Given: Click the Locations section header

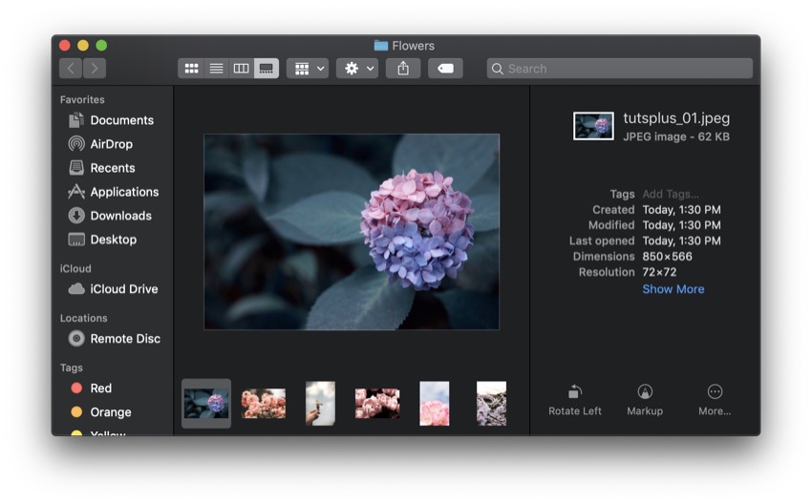Looking at the screenshot, I should tap(84, 318).
